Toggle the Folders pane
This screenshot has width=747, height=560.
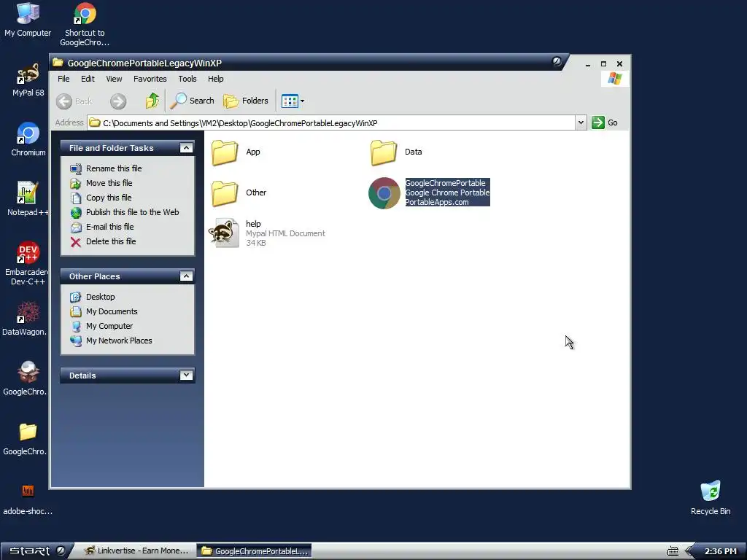pyautogui.click(x=246, y=101)
